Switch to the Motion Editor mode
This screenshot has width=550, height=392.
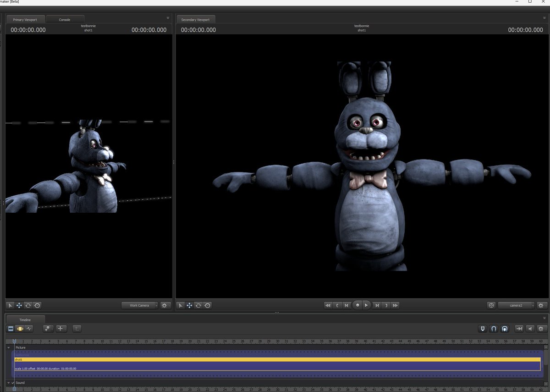click(20, 328)
